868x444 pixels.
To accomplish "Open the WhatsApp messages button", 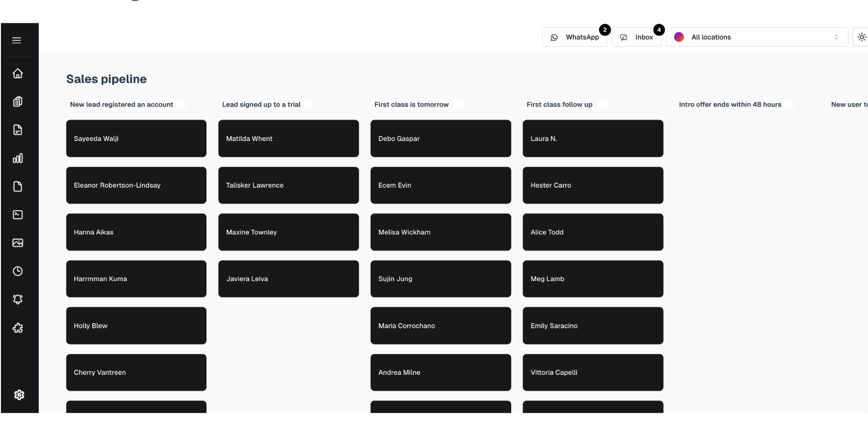I will [x=575, y=37].
